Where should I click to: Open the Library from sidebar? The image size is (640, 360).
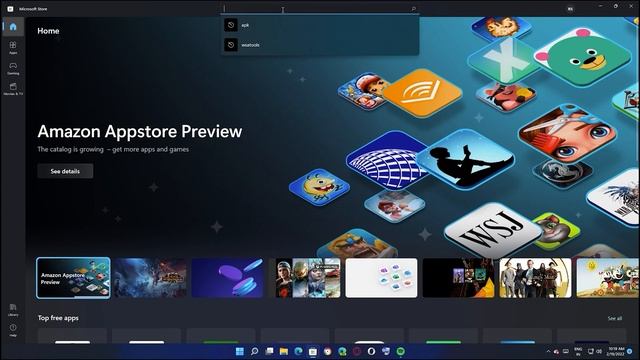coord(13,310)
